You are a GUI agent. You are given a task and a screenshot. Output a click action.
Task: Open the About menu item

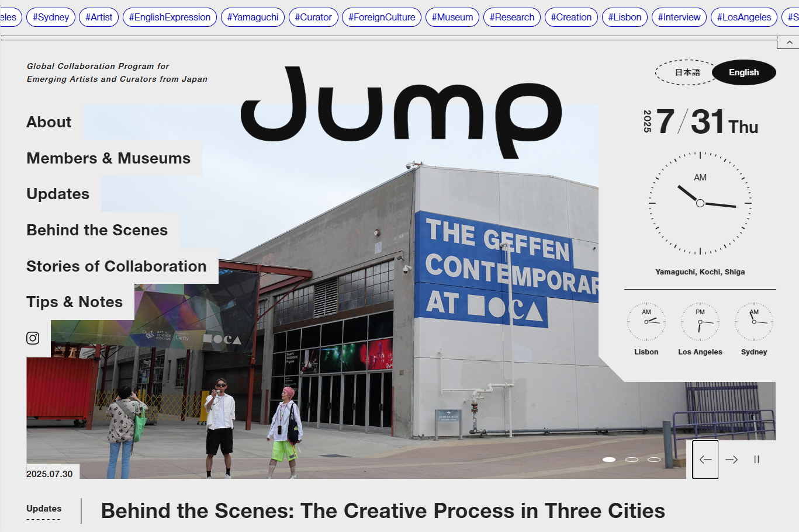click(x=49, y=122)
